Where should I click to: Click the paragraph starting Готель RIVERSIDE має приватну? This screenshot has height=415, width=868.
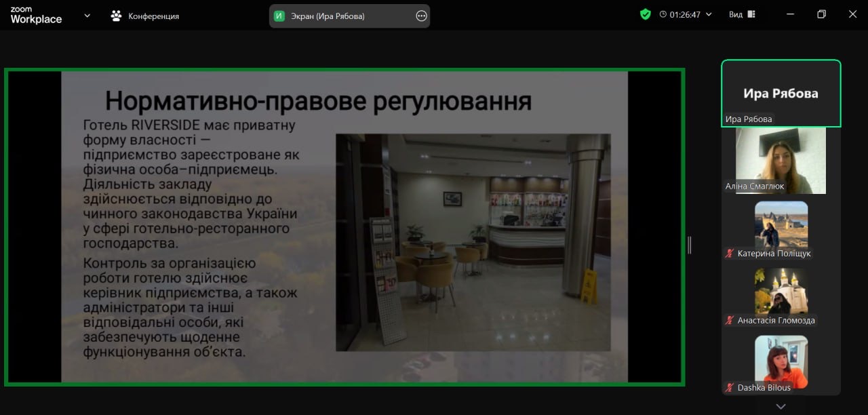191,184
